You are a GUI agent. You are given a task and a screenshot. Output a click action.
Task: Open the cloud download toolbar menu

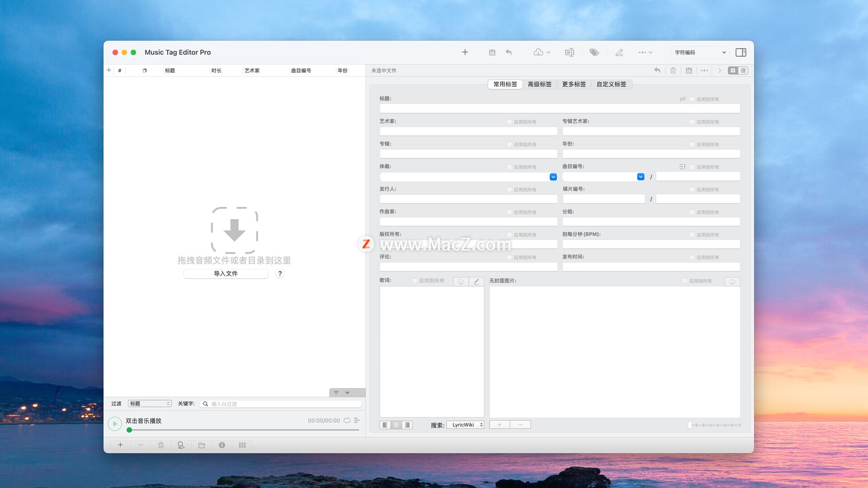pyautogui.click(x=542, y=52)
